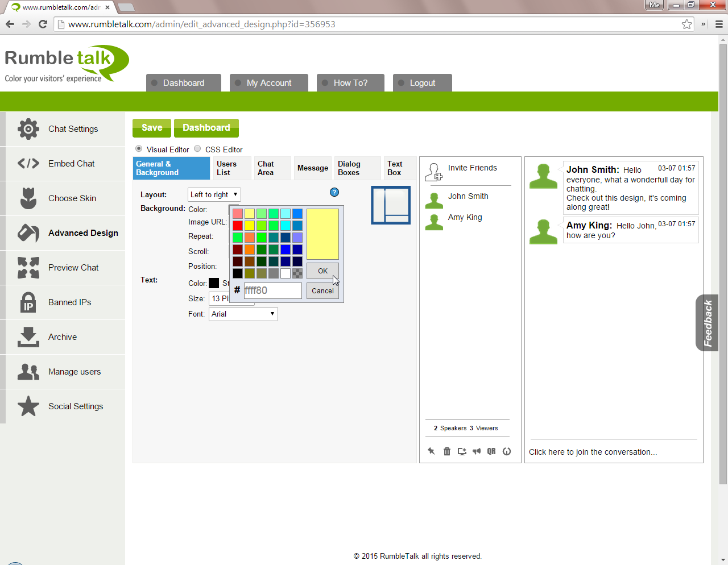
Task: Click 'Click here to join the conversation' link
Action: coord(593,452)
